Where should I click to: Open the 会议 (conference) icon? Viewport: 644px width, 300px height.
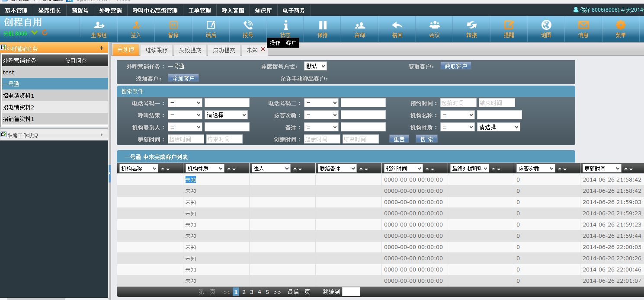tap(434, 25)
